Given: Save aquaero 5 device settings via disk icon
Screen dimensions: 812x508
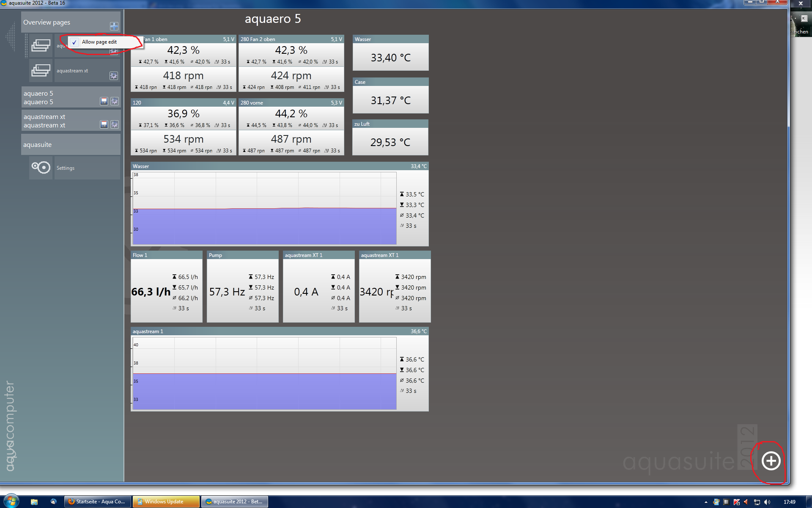Looking at the screenshot, I should pyautogui.click(x=104, y=101).
